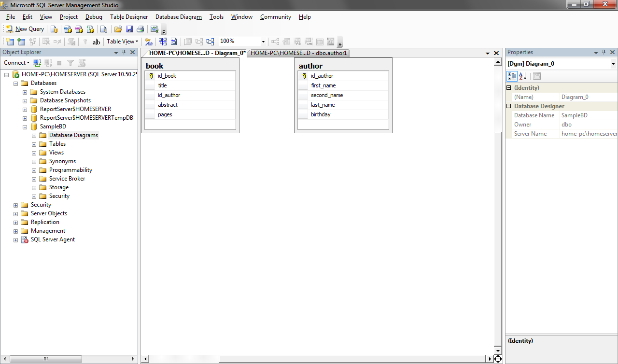This screenshot has width=618, height=364.
Task: Collapse the (Identity) property category
Action: [508, 88]
